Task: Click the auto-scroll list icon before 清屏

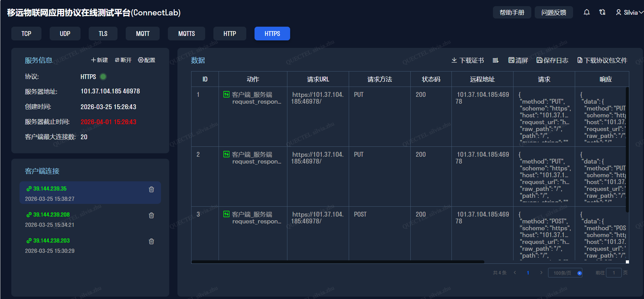Action: 495,60
